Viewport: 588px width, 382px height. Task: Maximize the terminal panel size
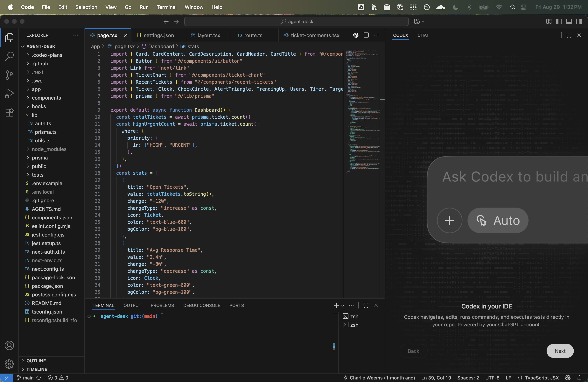(366, 305)
